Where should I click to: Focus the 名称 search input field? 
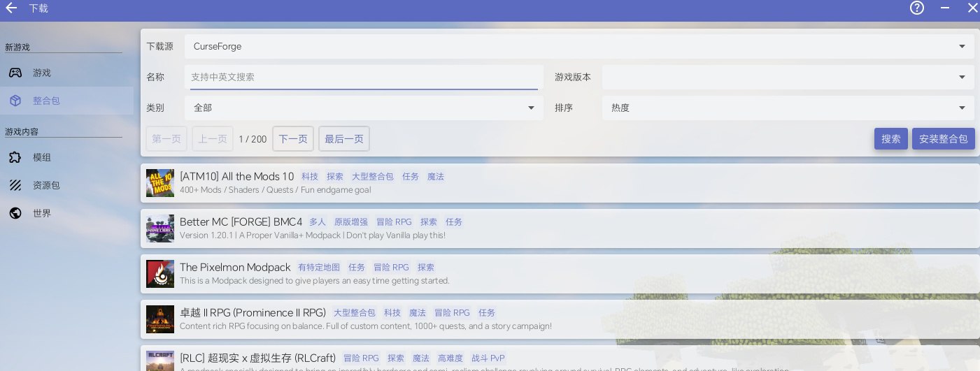(364, 77)
